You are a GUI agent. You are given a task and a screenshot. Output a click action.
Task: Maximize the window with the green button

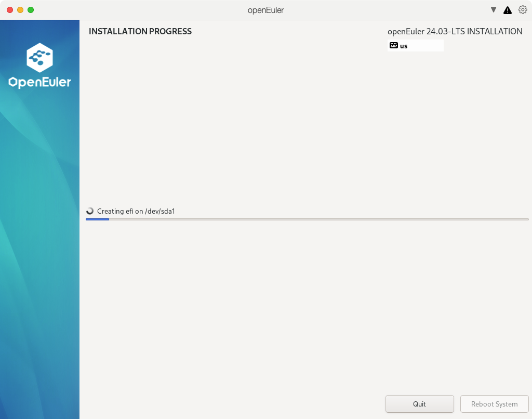pos(31,10)
